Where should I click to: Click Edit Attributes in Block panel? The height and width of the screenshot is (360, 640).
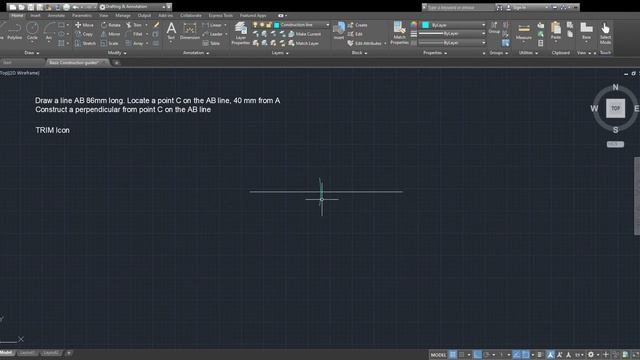[364, 43]
